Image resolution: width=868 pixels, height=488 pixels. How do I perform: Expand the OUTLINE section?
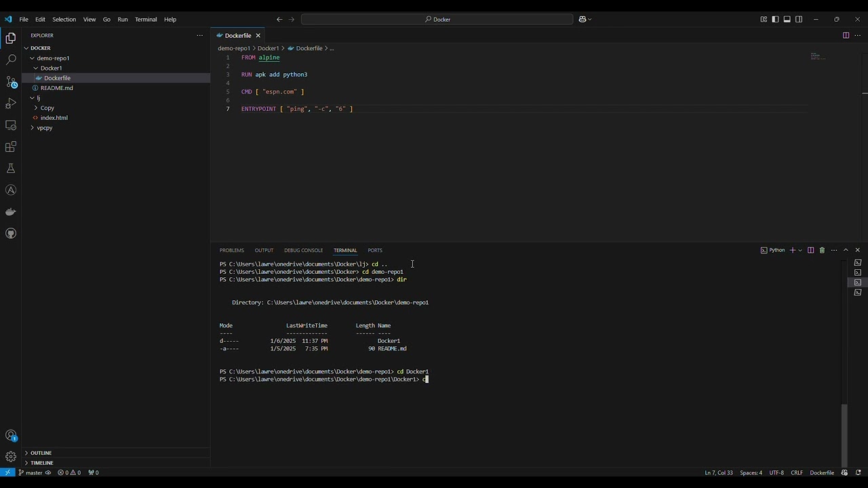[41, 453]
